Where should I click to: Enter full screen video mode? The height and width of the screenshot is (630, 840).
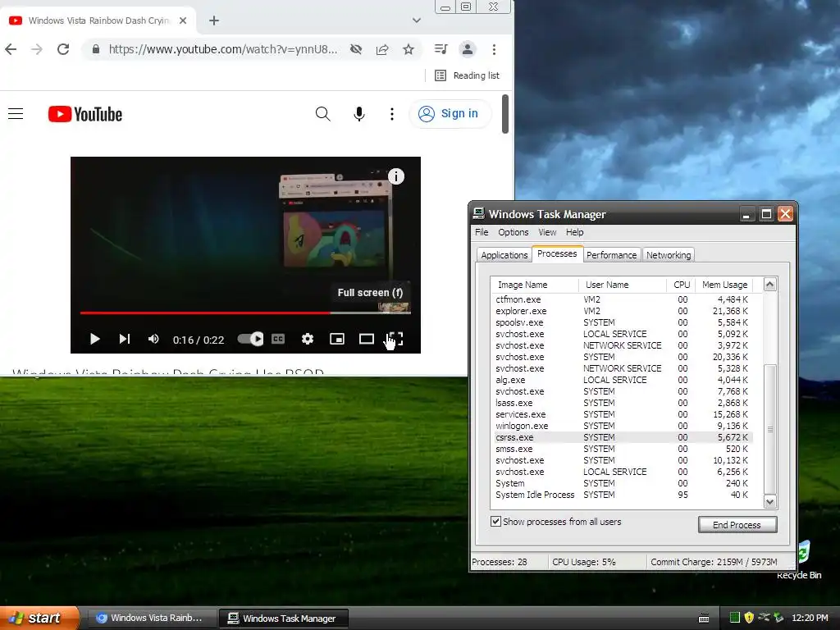395,339
